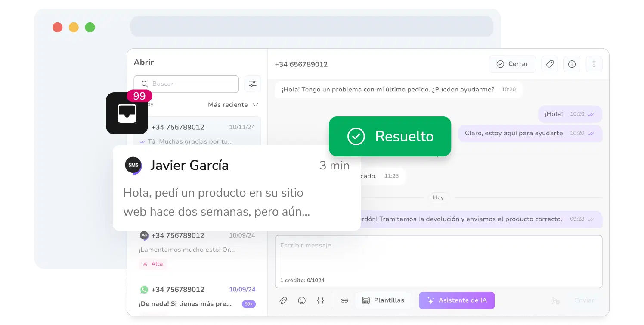Click the Enviar send button
The width and height of the screenshot is (644, 325).
[585, 300]
